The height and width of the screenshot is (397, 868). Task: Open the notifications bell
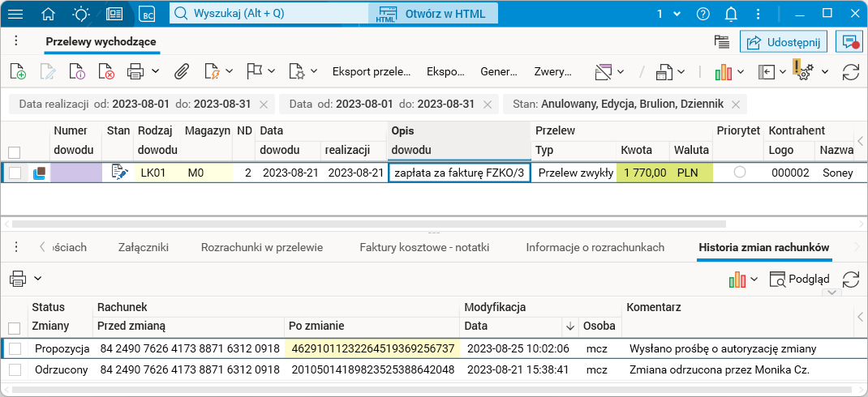pos(732,14)
